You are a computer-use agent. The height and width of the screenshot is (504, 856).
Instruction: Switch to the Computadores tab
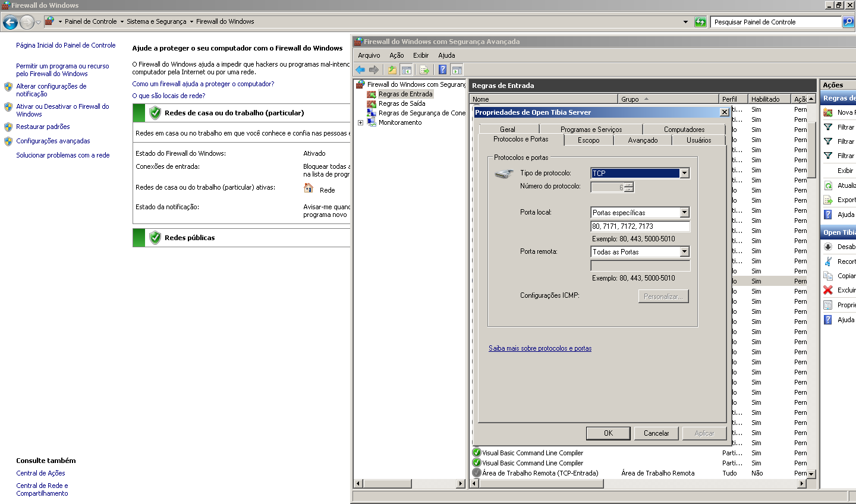coord(684,130)
